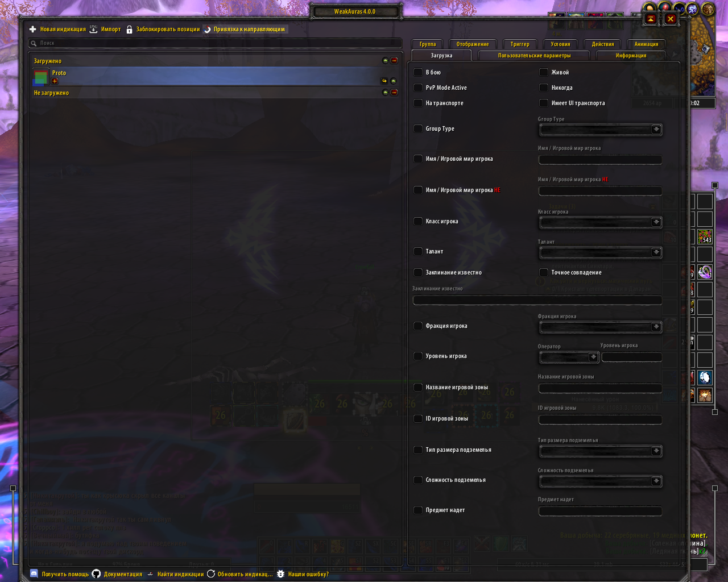Viewport: 728px width, 582px height.
Task: Toggle the Уровень игрока checkbox
Action: [418, 356]
